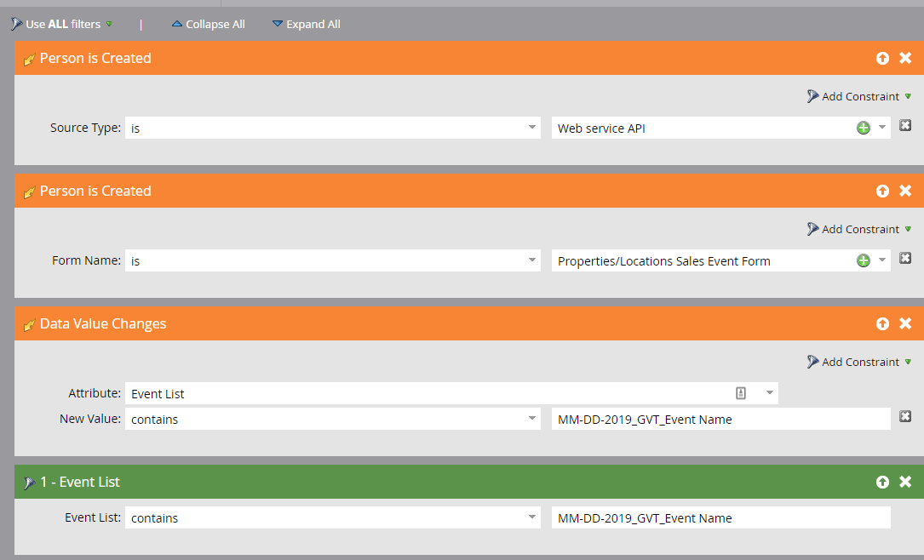Click Add Constraint on the first filter

(x=858, y=96)
